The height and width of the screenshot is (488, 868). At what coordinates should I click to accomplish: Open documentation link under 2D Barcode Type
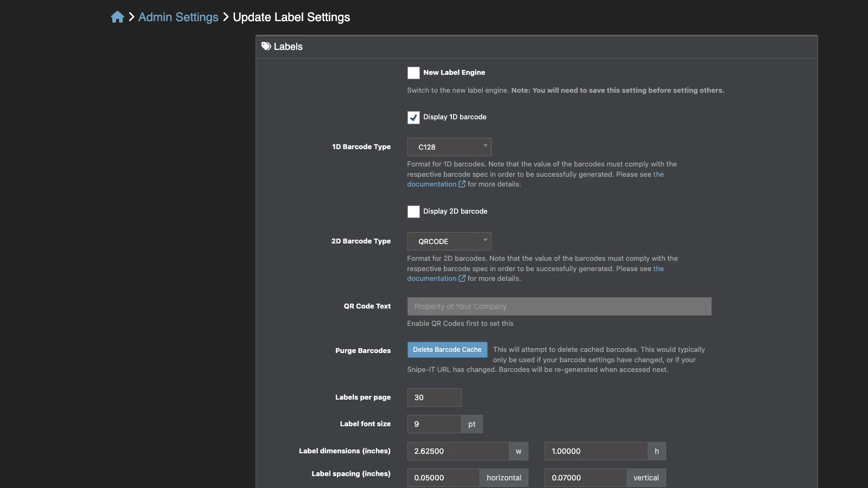432,279
